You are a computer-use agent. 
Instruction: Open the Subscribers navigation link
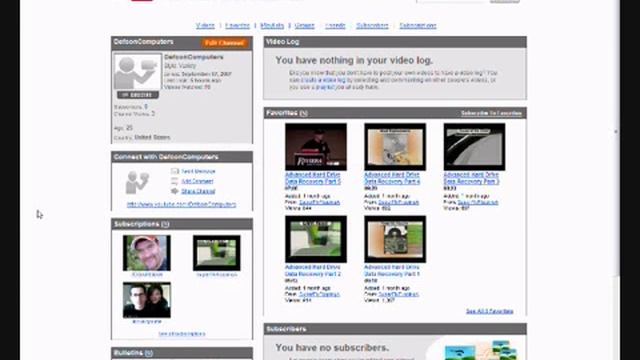pyautogui.click(x=372, y=26)
